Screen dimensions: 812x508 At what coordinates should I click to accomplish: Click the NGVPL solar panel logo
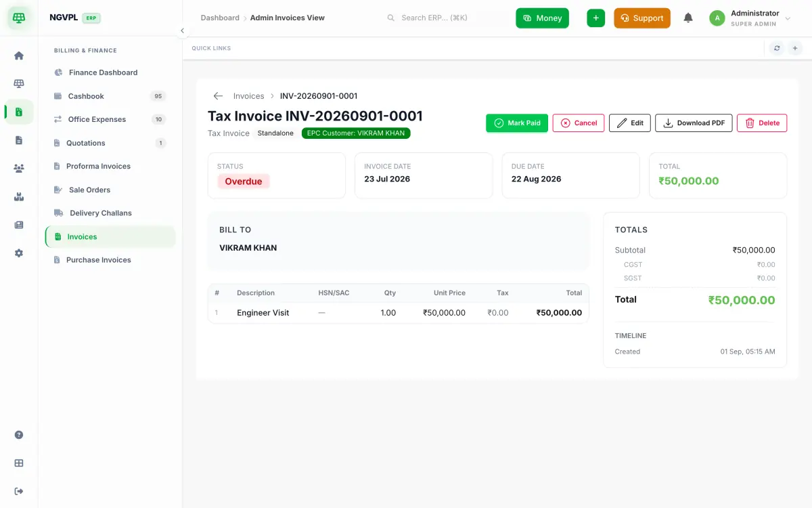tap(19, 18)
